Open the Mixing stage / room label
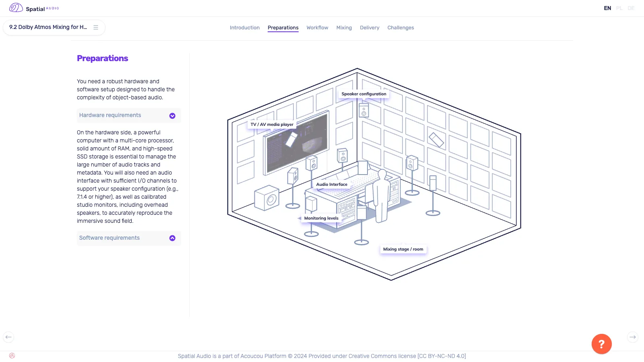The height and width of the screenshot is (362, 644). (403, 249)
